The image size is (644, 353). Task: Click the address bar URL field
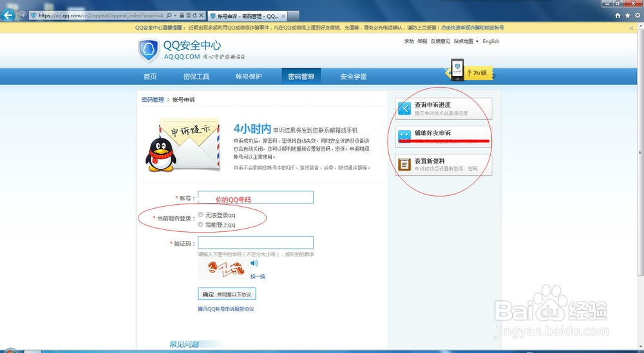click(101, 15)
